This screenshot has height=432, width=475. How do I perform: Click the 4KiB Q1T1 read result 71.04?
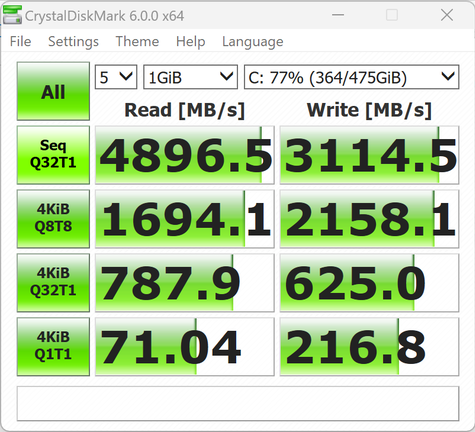185,347
